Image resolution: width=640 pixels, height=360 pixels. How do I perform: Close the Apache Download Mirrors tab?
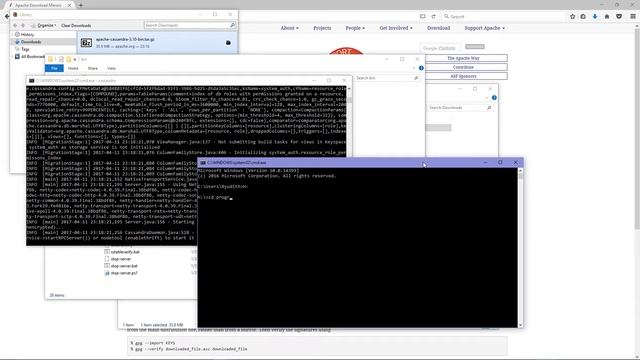[69, 5]
